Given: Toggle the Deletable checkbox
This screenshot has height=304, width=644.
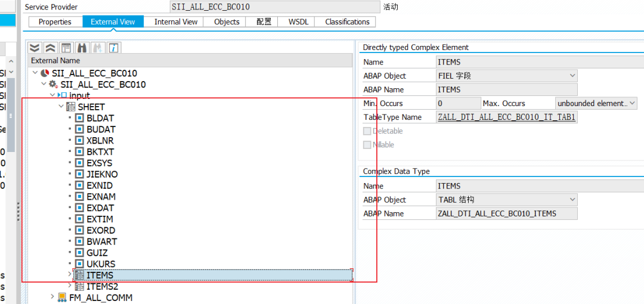Looking at the screenshot, I should tap(367, 131).
